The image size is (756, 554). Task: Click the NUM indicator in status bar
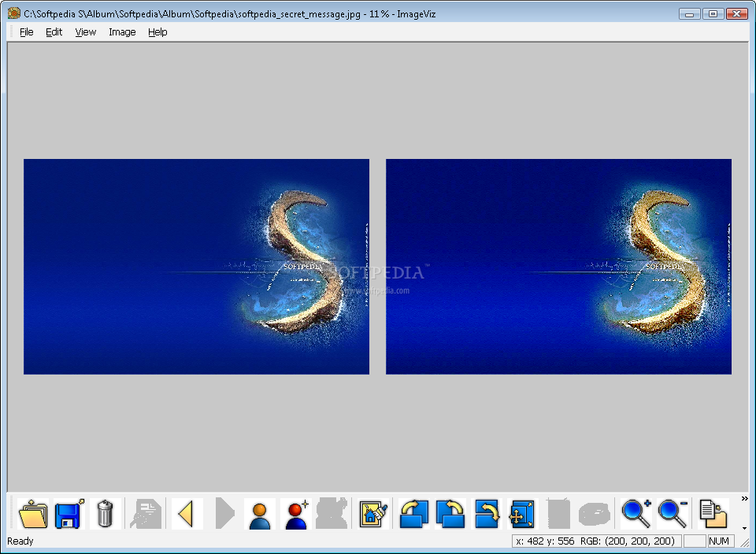[719, 541]
